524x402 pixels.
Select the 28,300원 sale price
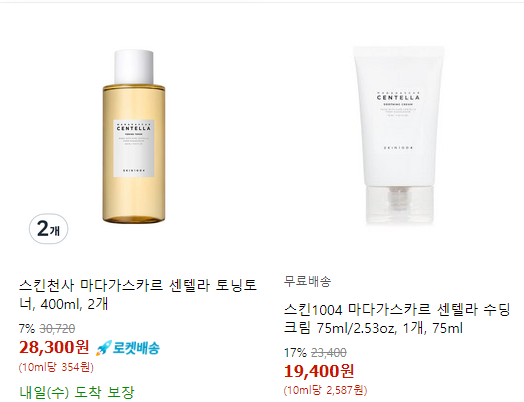(x=54, y=347)
